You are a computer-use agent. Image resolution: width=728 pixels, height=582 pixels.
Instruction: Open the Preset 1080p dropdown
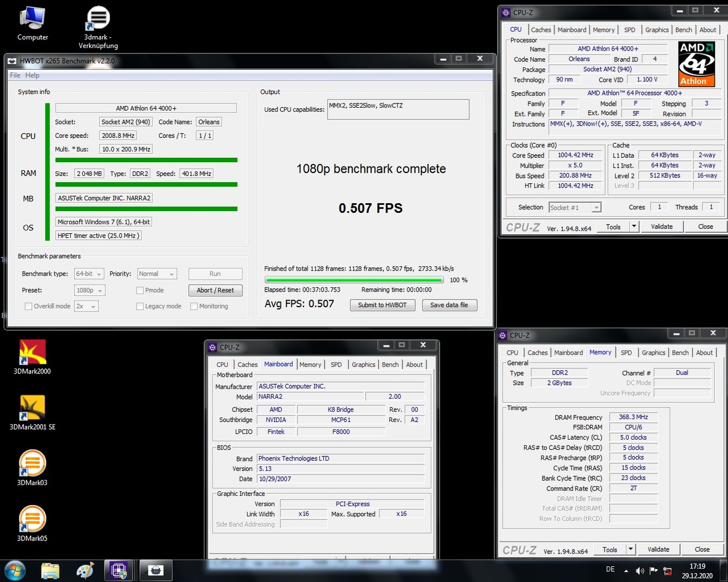90,290
